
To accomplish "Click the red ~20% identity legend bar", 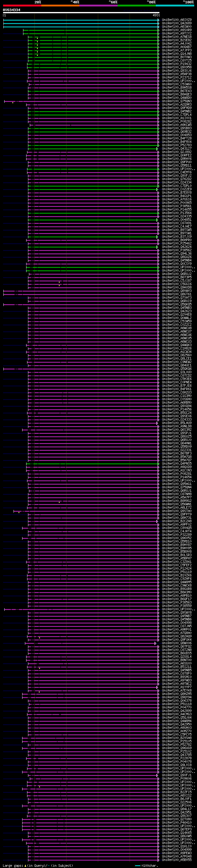I will click(x=22, y=6).
